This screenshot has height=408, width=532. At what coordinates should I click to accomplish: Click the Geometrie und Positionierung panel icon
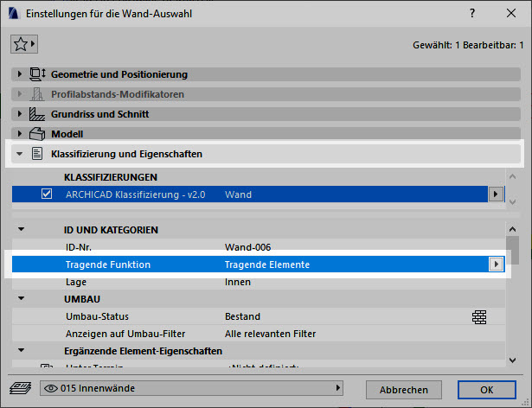[x=37, y=74]
